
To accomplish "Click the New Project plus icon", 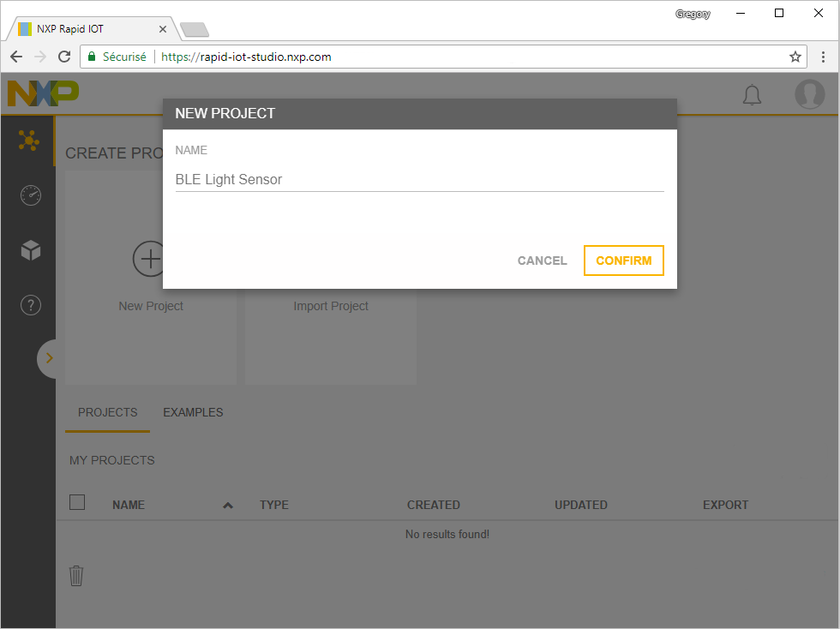I will [x=150, y=259].
